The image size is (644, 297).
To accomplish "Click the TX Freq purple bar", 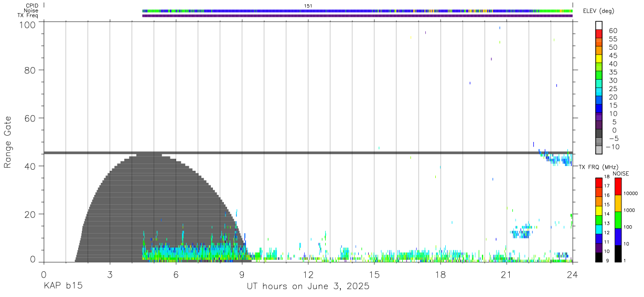I will (357, 16).
